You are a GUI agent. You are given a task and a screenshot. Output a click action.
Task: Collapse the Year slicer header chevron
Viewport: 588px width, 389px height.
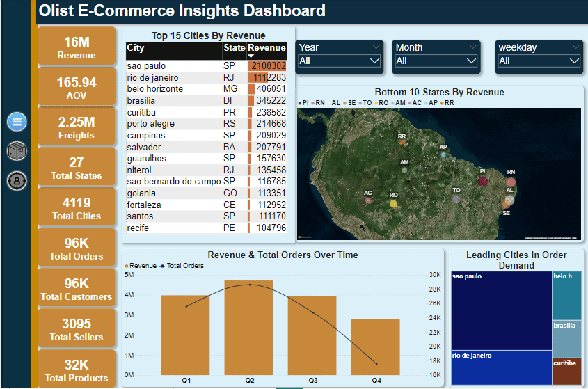click(x=376, y=47)
